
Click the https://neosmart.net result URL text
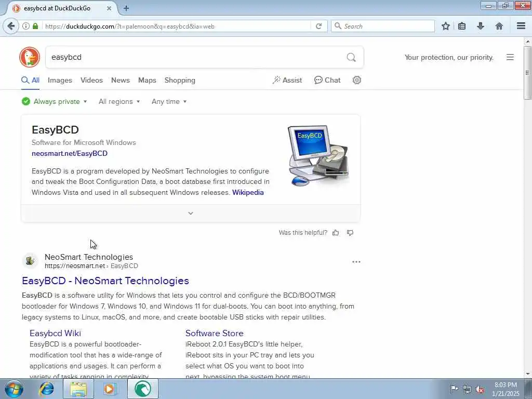click(x=75, y=266)
